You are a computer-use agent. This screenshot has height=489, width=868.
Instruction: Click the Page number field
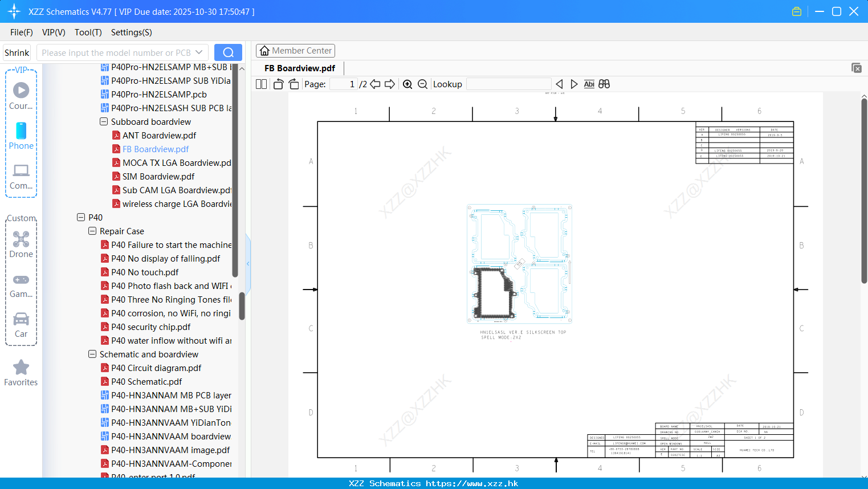tap(344, 84)
